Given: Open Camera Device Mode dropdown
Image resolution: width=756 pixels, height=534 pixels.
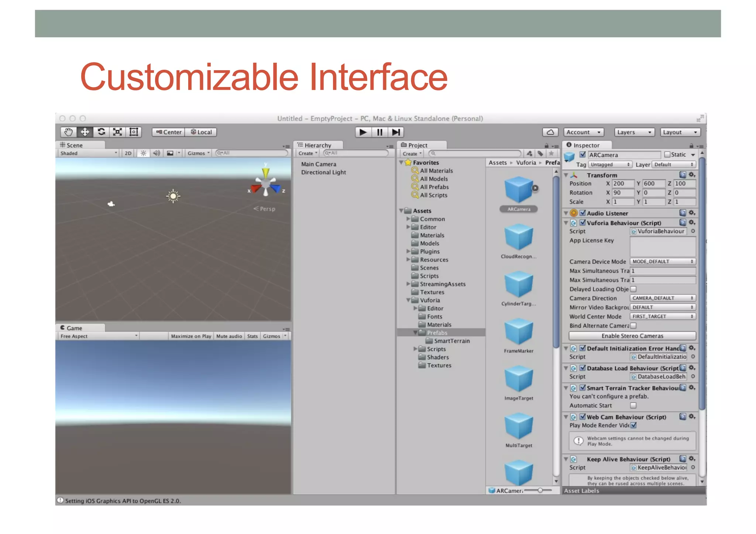Looking at the screenshot, I should click(x=663, y=261).
